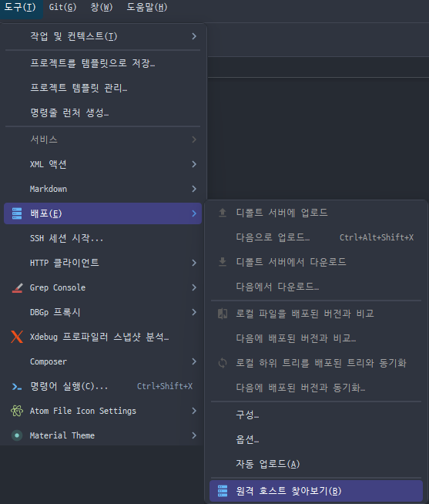This screenshot has height=504, width=429.
Task: Click the Atom File Icon Settings atom icon
Action: click(17, 411)
